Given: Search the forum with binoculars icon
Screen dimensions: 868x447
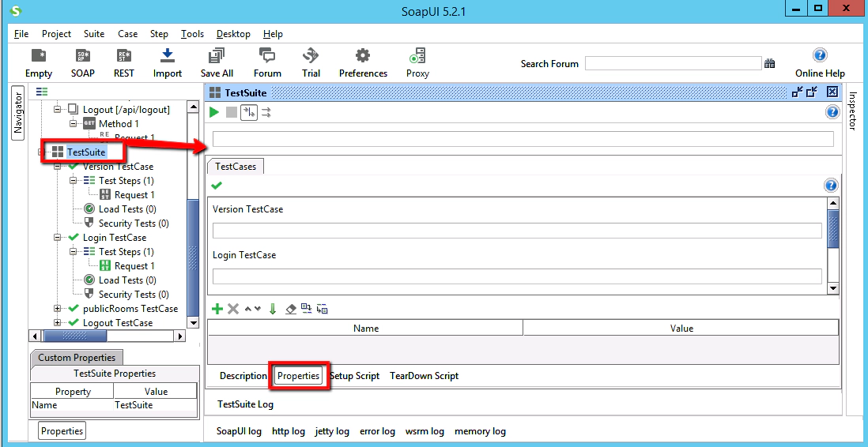Looking at the screenshot, I should [x=769, y=64].
